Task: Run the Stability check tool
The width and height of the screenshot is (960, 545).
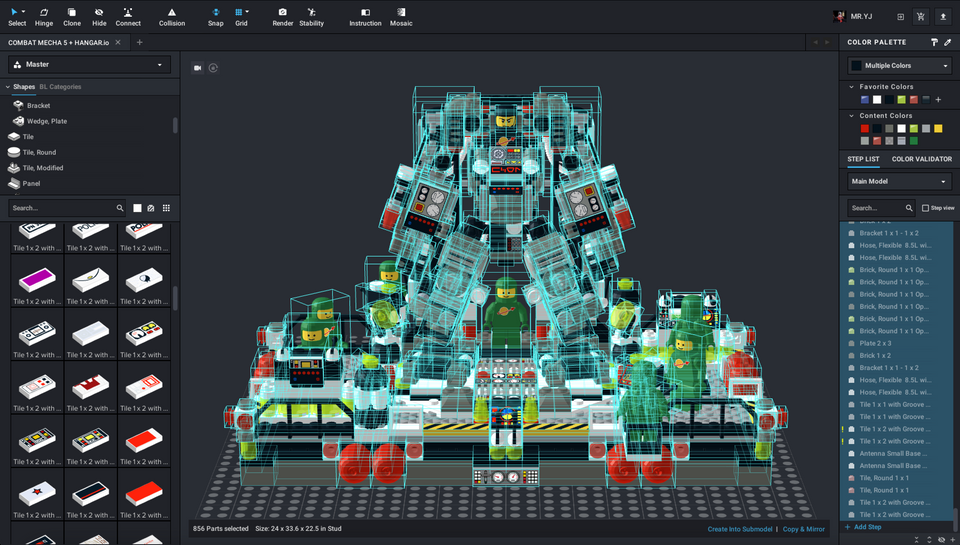Action: click(311, 17)
